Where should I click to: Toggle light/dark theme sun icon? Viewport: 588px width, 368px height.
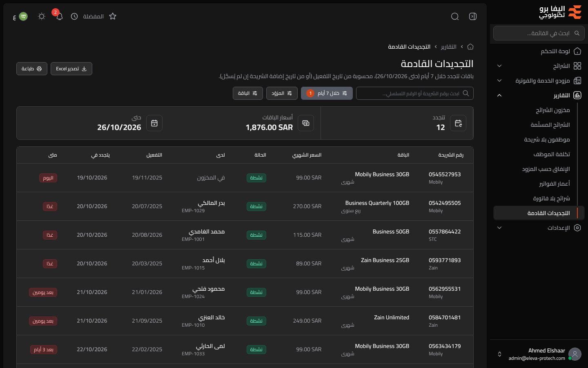click(x=42, y=16)
